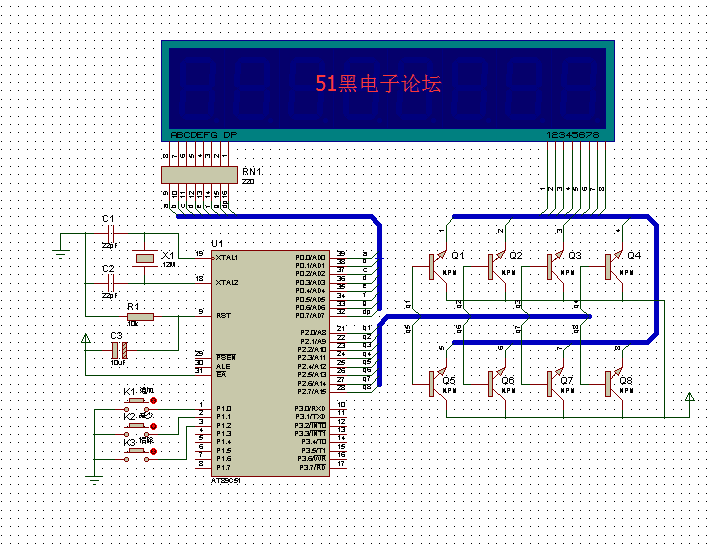Click the ALE pin label
Screen dimensions: 712x550
223,366
